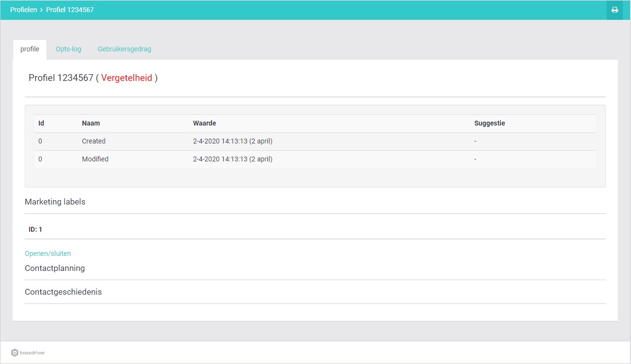The height and width of the screenshot is (364, 631).
Task: Click the Suggestie column header
Action: [x=489, y=124]
